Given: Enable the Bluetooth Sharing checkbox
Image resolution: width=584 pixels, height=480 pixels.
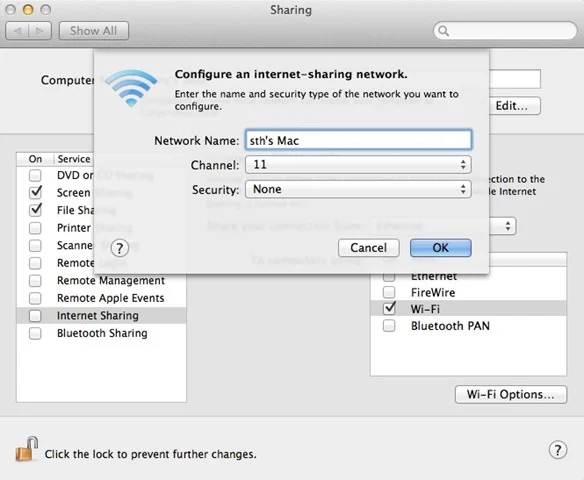Looking at the screenshot, I should 35,333.
